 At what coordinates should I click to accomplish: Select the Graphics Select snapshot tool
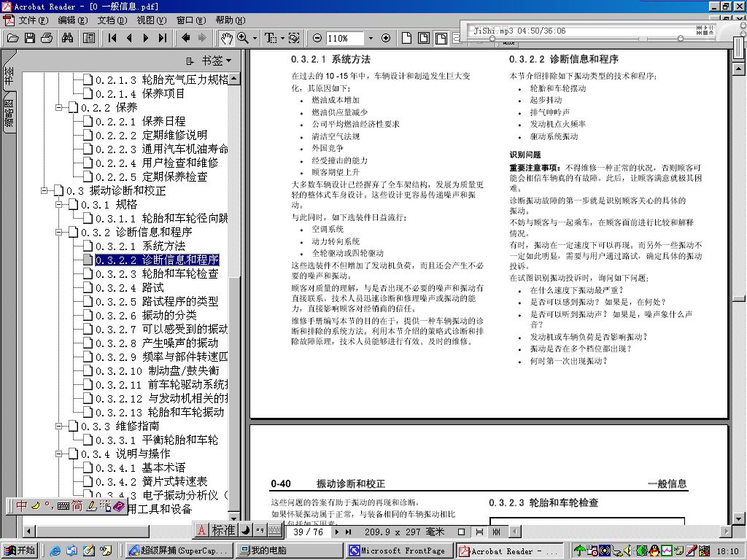pos(294,38)
